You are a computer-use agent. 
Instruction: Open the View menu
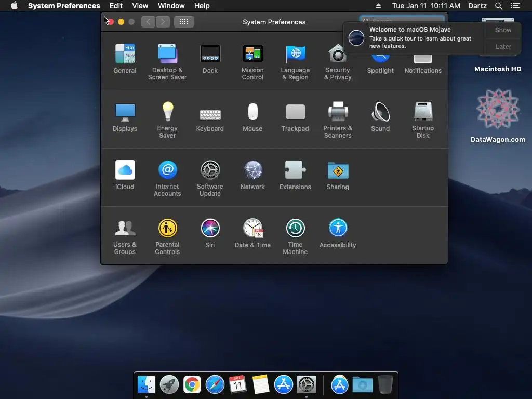click(140, 6)
